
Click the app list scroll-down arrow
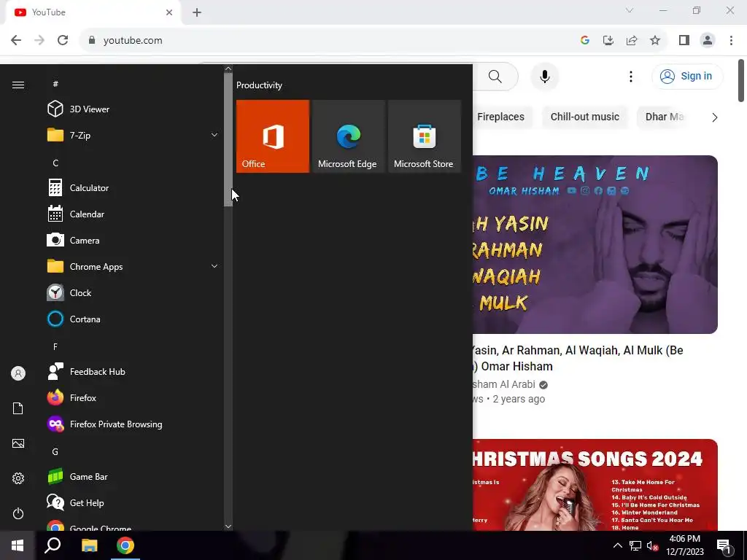point(228,526)
